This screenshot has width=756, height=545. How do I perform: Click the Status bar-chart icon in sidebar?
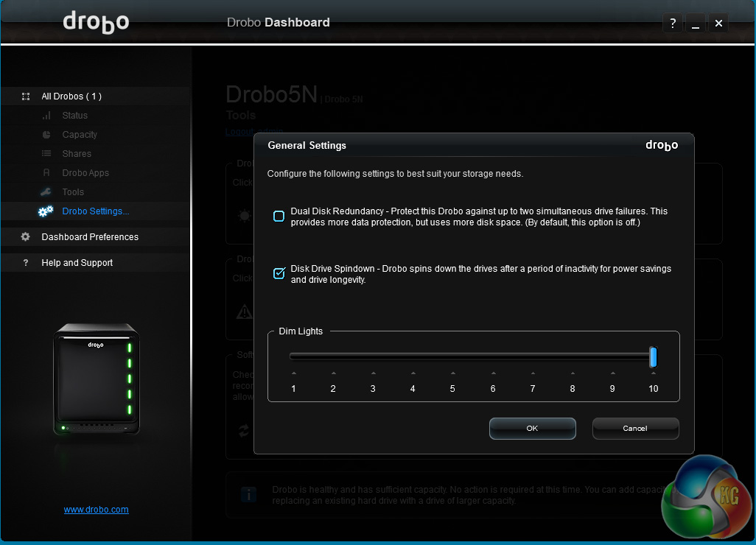point(46,116)
